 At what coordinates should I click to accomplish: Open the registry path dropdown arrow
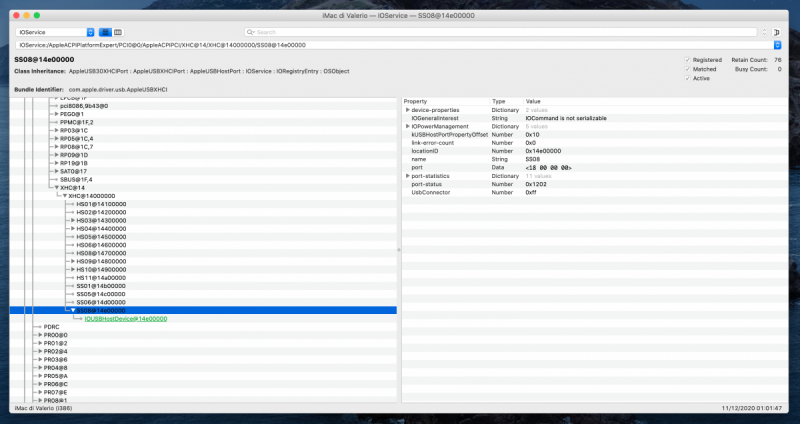(777, 45)
